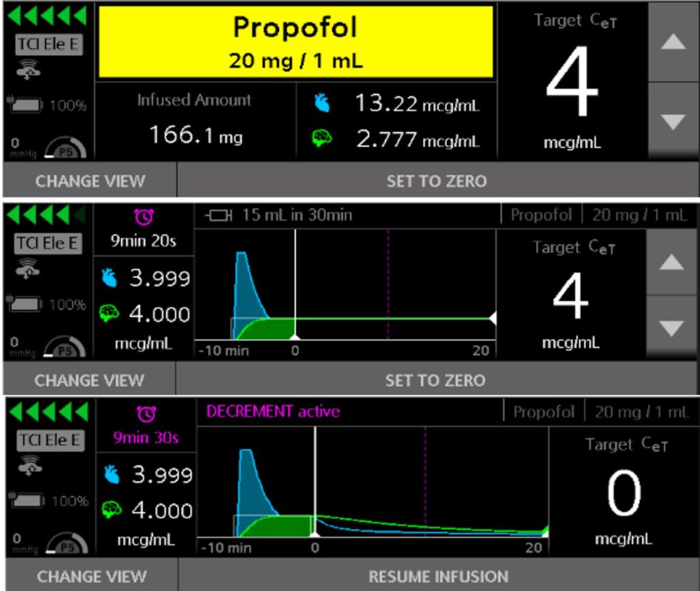700x591 pixels.
Task: Click blue heart icon in middle panel
Action: click(x=110, y=278)
